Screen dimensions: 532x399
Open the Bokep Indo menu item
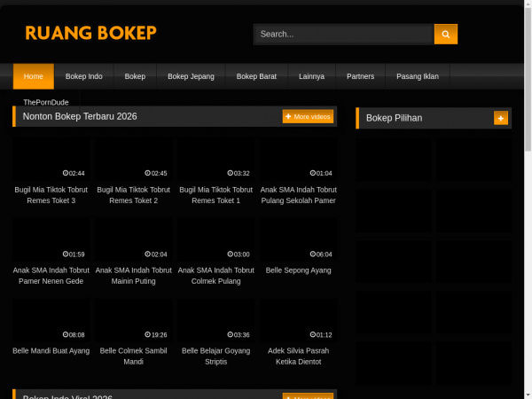click(x=84, y=76)
